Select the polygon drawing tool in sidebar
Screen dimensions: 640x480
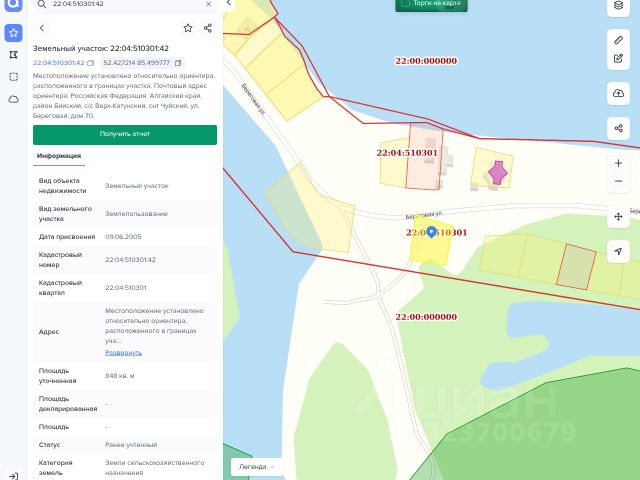point(13,55)
